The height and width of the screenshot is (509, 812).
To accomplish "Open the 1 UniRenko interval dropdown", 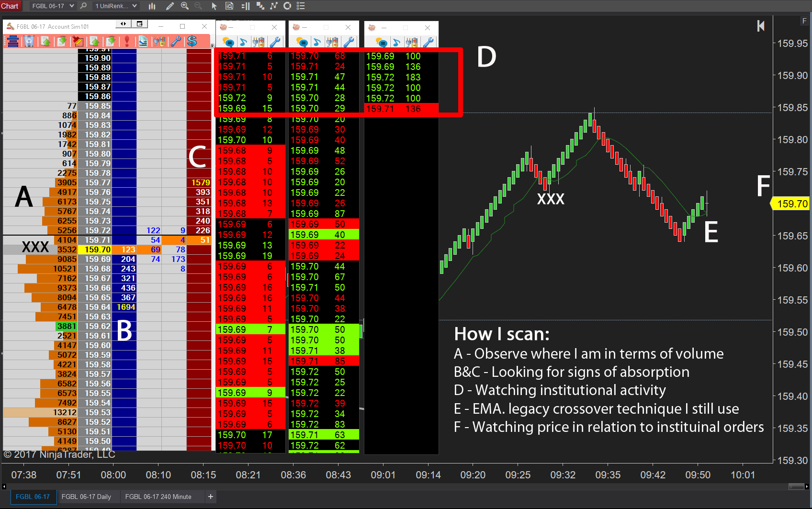I will 116,6.
